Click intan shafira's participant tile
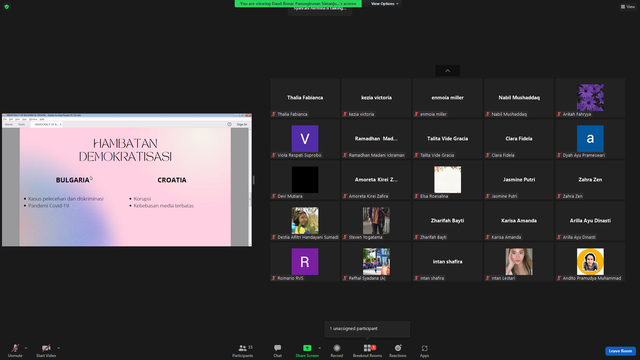 447,262
